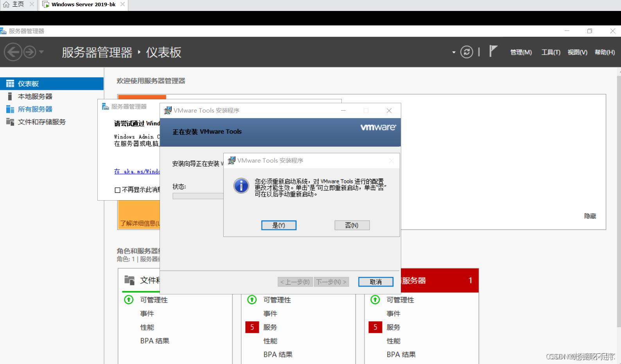This screenshot has height=364, width=621.
Task: Click the file services tile icon beside 文件
Action: click(x=129, y=280)
